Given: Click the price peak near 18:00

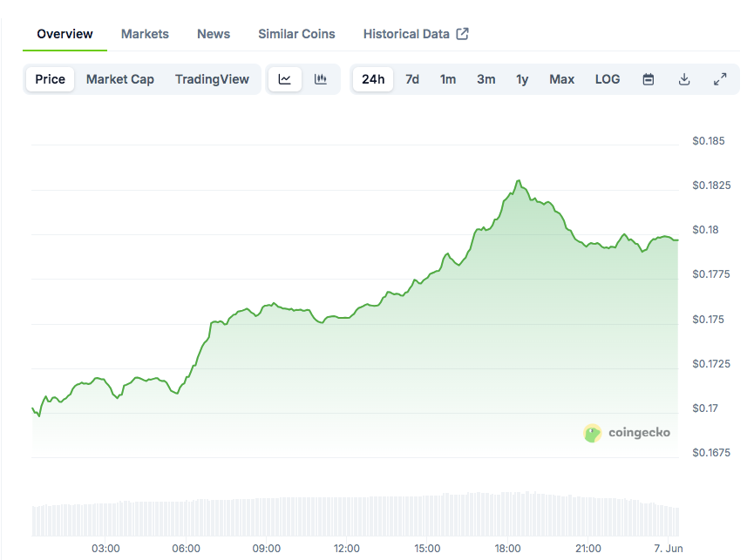Looking at the screenshot, I should tap(519, 181).
